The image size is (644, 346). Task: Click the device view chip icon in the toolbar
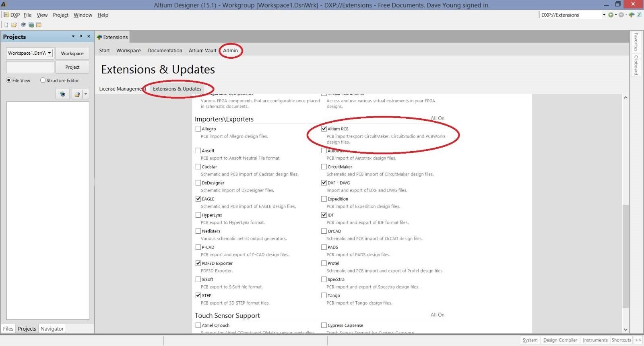[23, 25]
